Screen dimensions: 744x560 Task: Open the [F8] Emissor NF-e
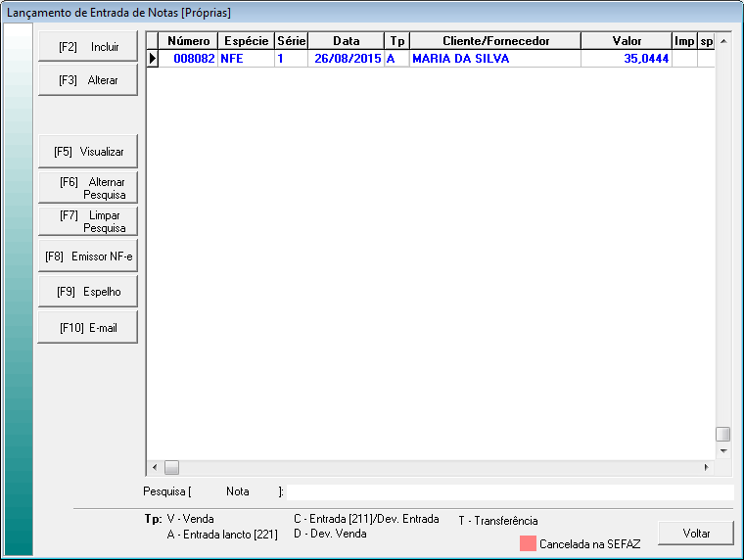tap(88, 257)
